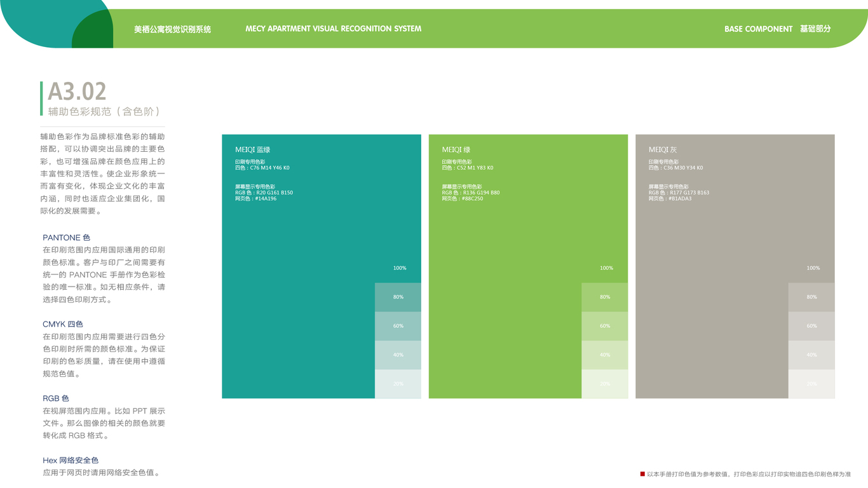This screenshot has height=488, width=868.
Task: Click 'BASE COMPONENT 基础部分' in the header
Action: click(777, 29)
